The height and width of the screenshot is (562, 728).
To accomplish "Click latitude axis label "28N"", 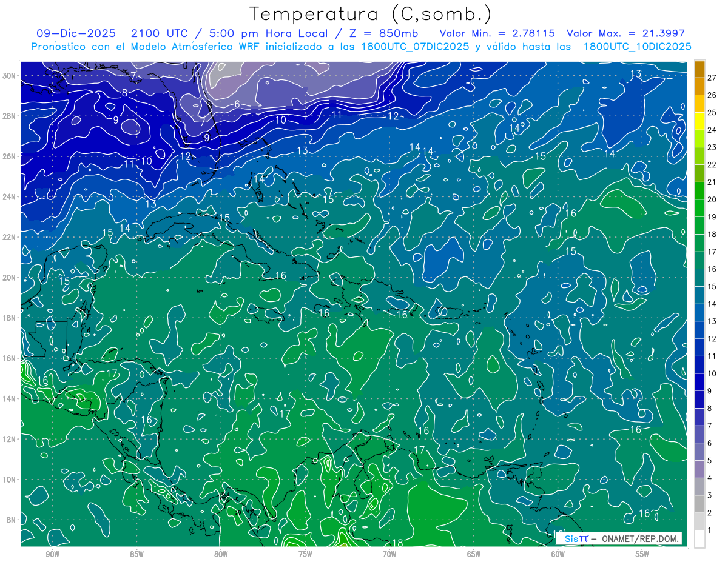I will pyautogui.click(x=10, y=116).
